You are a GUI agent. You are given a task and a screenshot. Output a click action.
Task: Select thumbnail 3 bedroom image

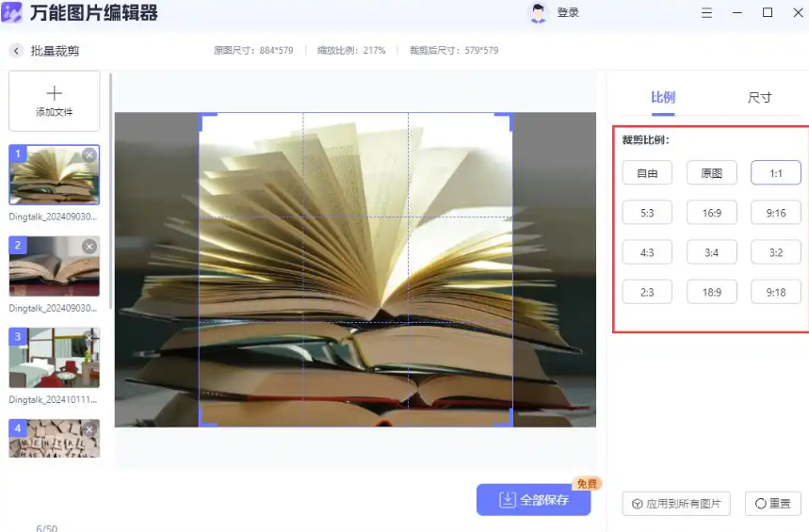coord(55,358)
